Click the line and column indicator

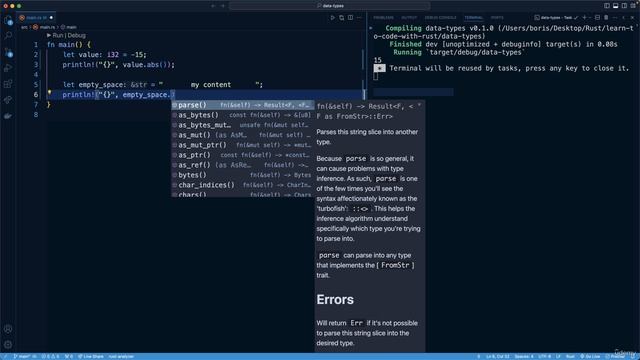(498, 356)
